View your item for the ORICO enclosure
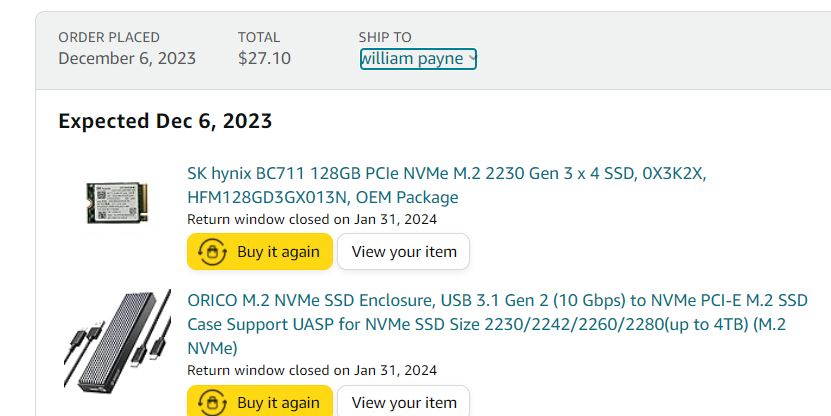 pyautogui.click(x=404, y=401)
